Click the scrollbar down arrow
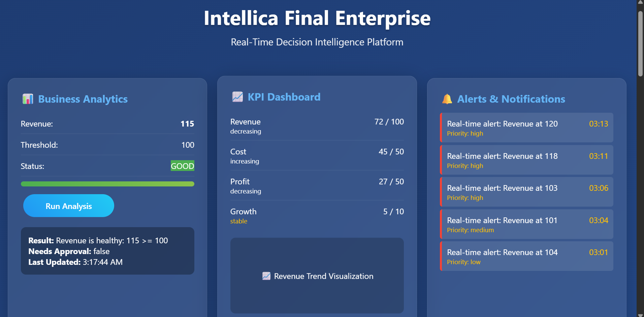The width and height of the screenshot is (644, 317). coord(640,315)
